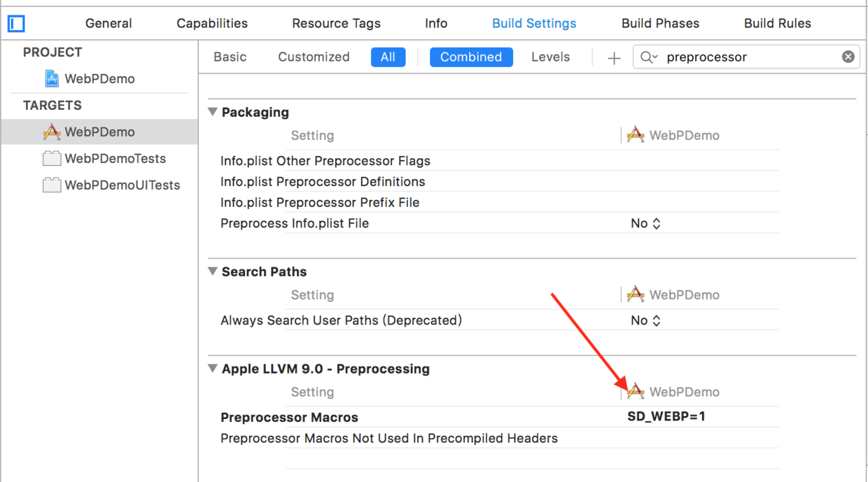This screenshot has width=868, height=482.
Task: Collapse the Packaging section
Action: (213, 112)
